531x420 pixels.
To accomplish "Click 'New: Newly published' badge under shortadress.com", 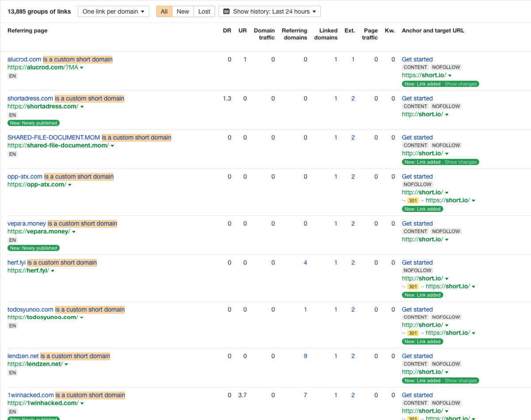I will 34,123.
